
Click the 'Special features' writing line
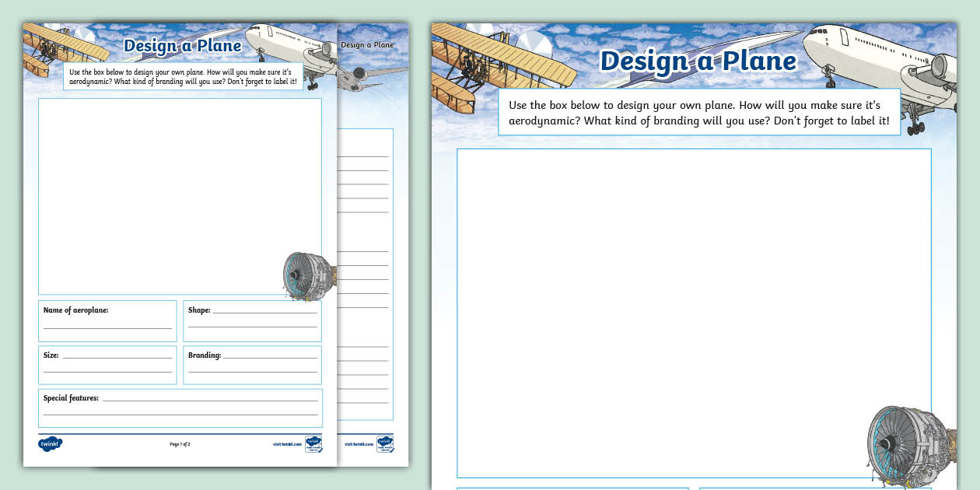tap(210, 399)
